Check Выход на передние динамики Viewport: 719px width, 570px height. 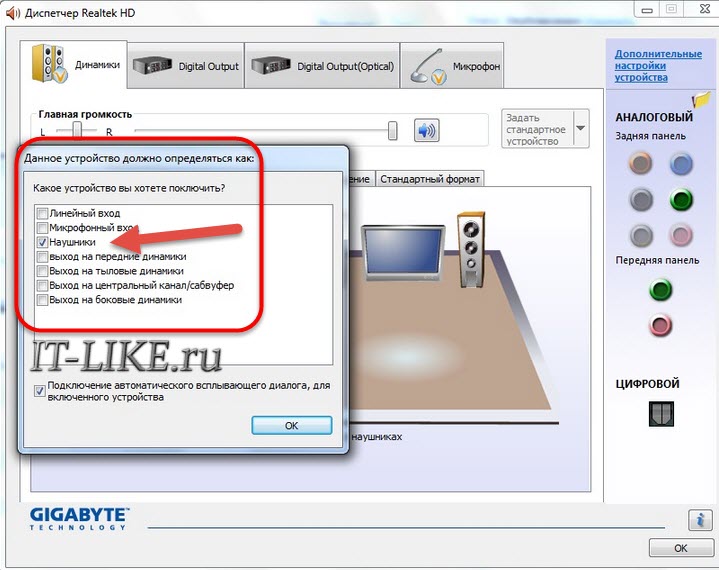42,257
